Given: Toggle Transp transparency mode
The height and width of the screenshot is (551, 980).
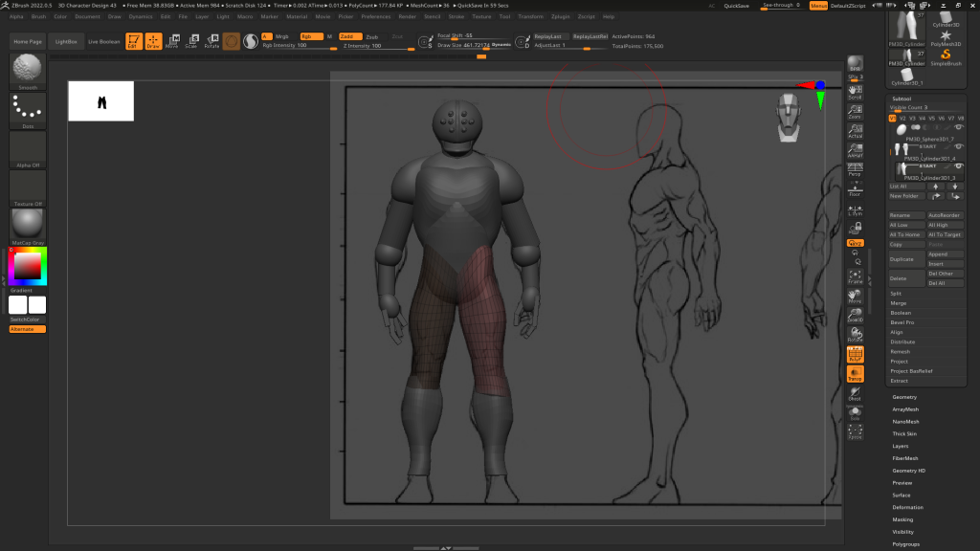Looking at the screenshot, I should click(x=855, y=374).
